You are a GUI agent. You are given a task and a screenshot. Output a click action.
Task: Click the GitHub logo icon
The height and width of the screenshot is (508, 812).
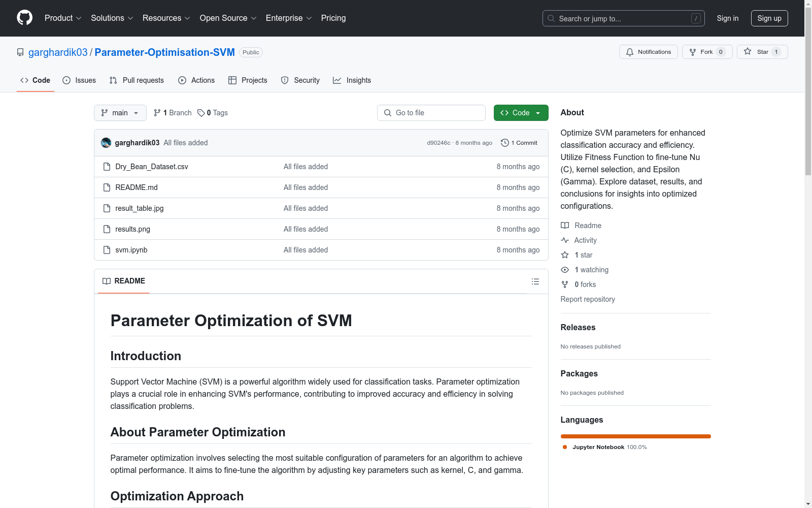pos(24,18)
